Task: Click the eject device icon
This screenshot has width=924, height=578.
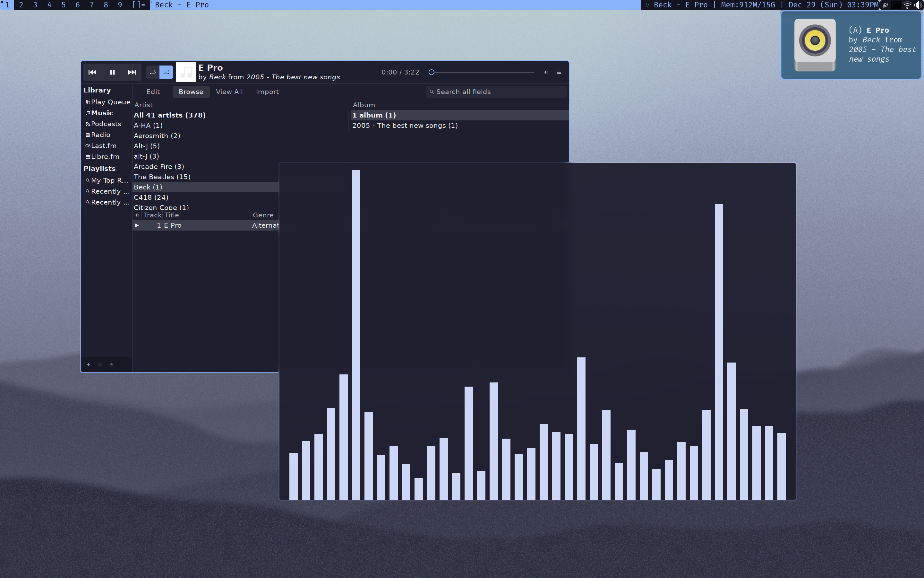Action: tap(112, 365)
